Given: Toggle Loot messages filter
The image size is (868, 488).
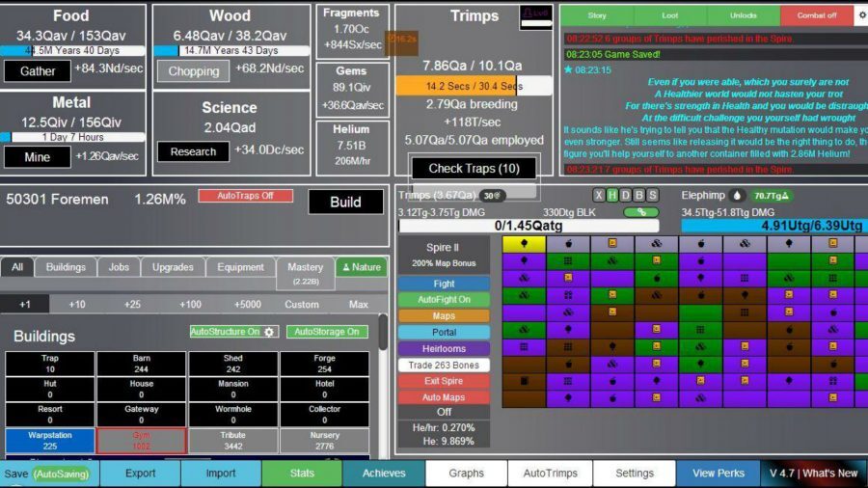Looking at the screenshot, I should [670, 15].
